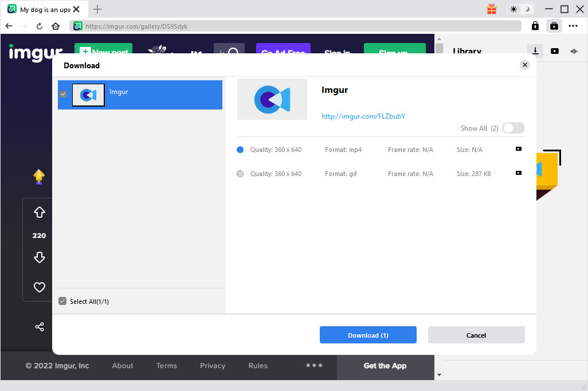Open the share icon on the Imgur sidebar
The height and width of the screenshot is (391, 588).
tap(38, 326)
